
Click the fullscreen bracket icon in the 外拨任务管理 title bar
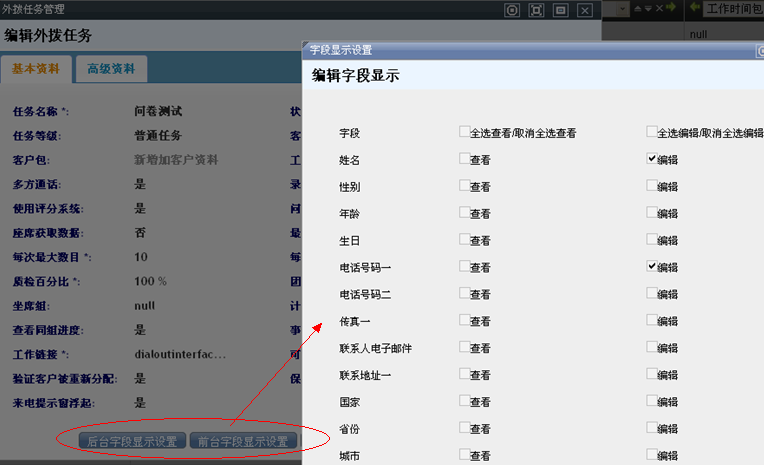coord(537,10)
